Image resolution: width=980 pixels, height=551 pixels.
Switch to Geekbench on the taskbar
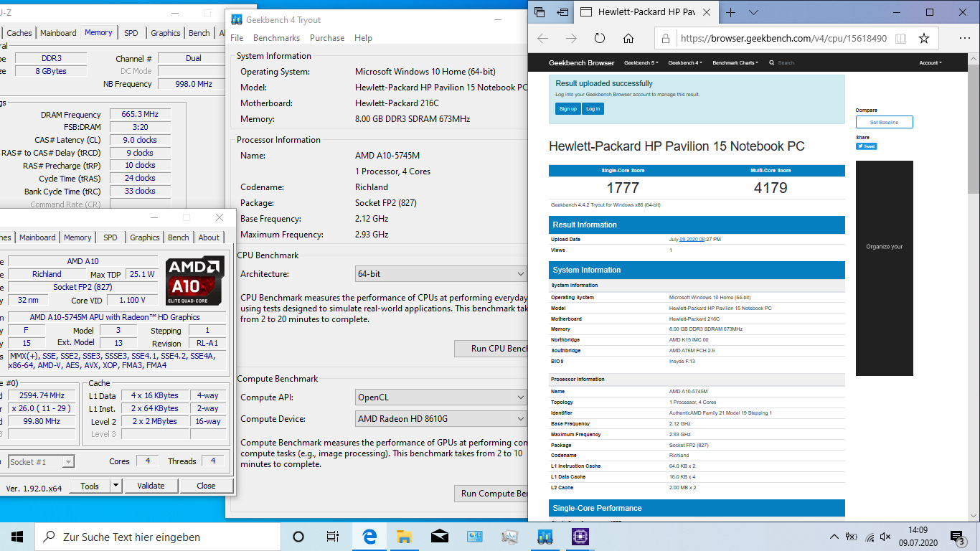(x=545, y=537)
